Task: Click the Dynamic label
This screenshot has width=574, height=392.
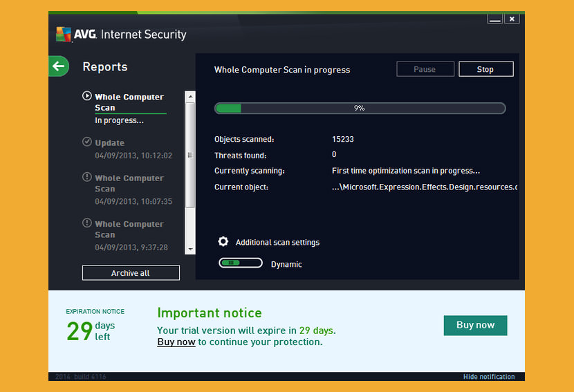Action: pyautogui.click(x=286, y=264)
